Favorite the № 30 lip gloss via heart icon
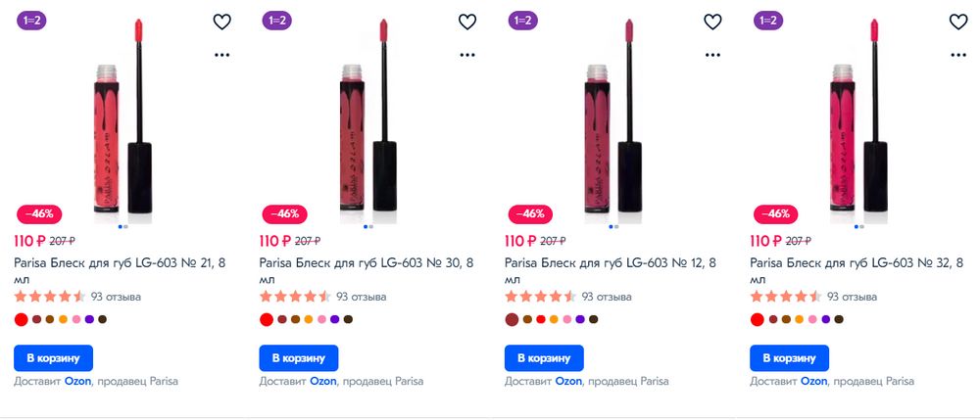The height and width of the screenshot is (420, 980). click(466, 22)
